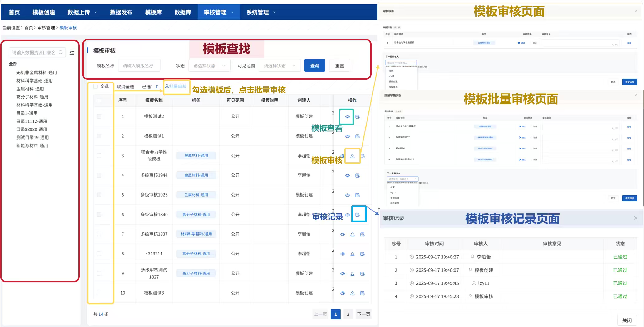Click the view eye icon for 4343214
Screen dimensions: 644x327
343,254
